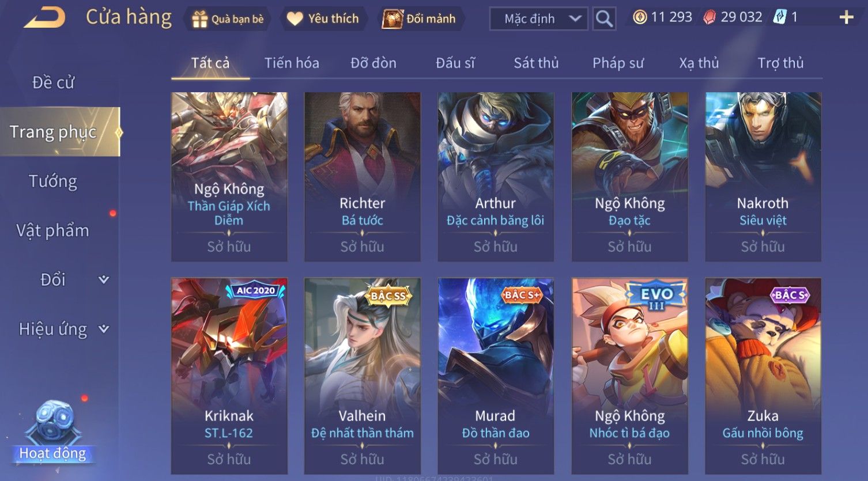
Task: Tap the red ruby currency icon
Action: pyautogui.click(x=710, y=17)
